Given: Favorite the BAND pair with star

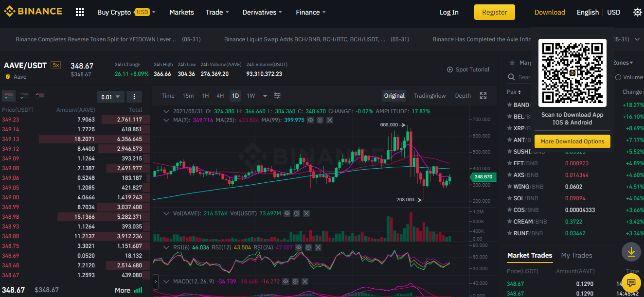Looking at the screenshot, I should 510,105.
